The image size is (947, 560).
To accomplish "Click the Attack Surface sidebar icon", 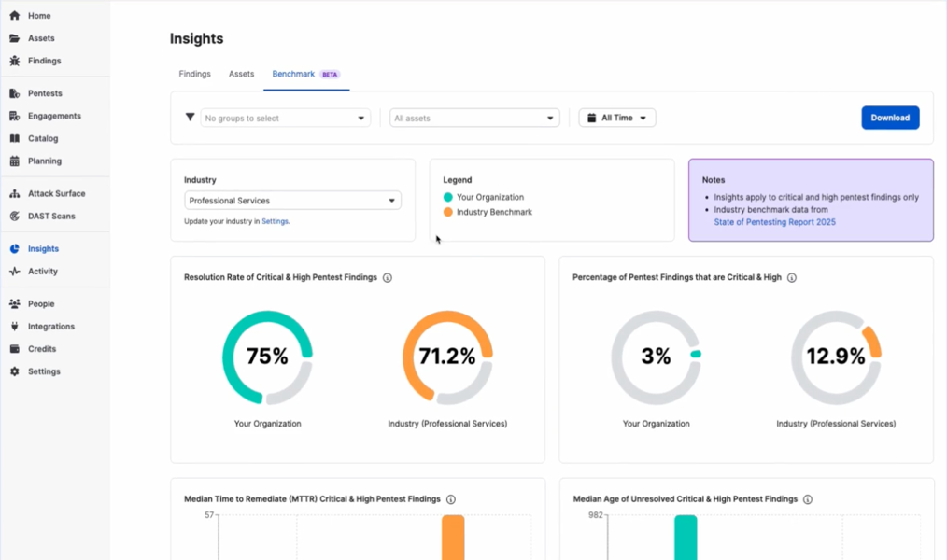I will click(15, 194).
